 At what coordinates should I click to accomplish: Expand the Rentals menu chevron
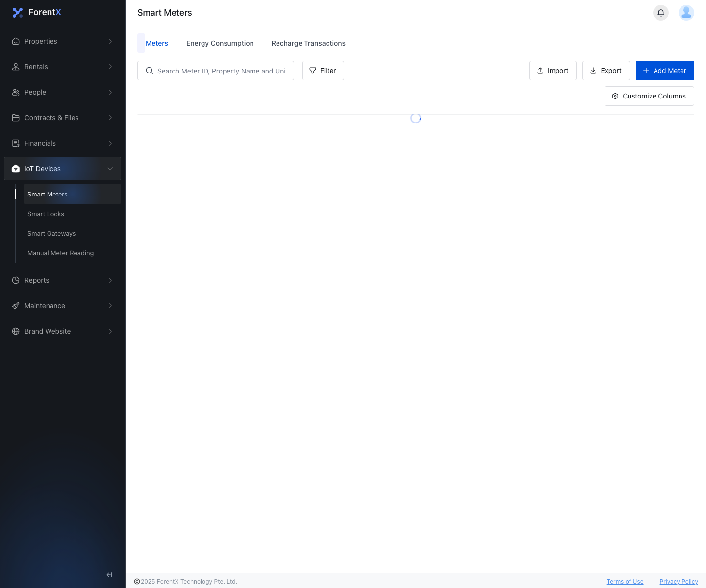[x=110, y=67]
